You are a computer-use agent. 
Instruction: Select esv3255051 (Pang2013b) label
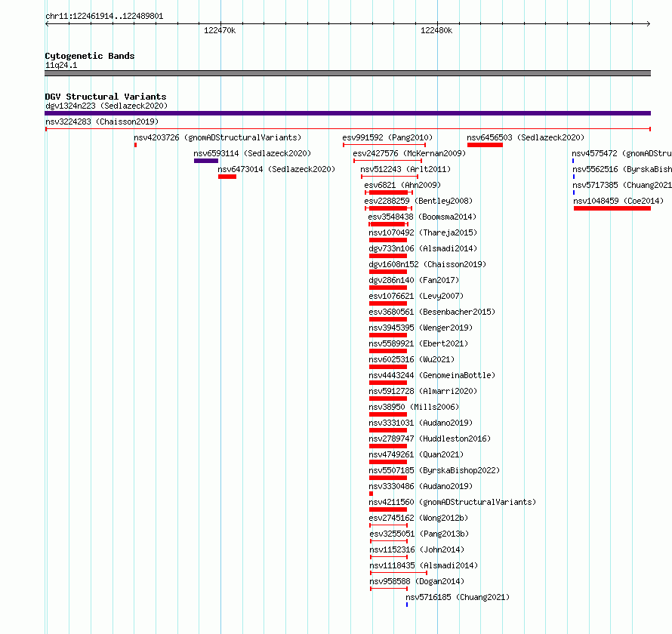[x=419, y=534]
